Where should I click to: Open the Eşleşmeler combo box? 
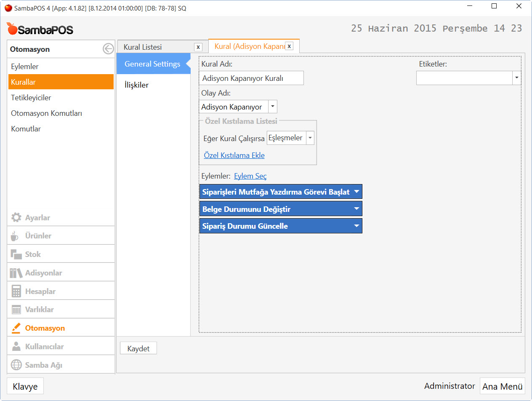tap(310, 138)
